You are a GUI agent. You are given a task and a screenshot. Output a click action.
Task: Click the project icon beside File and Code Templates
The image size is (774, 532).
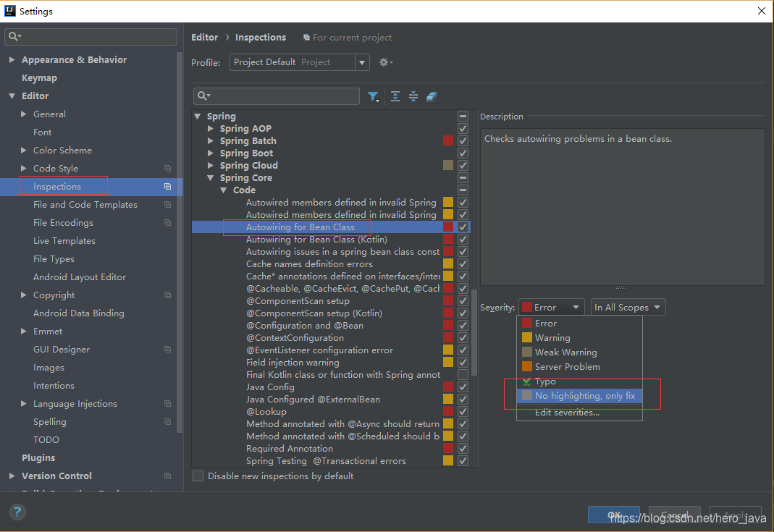click(x=167, y=204)
